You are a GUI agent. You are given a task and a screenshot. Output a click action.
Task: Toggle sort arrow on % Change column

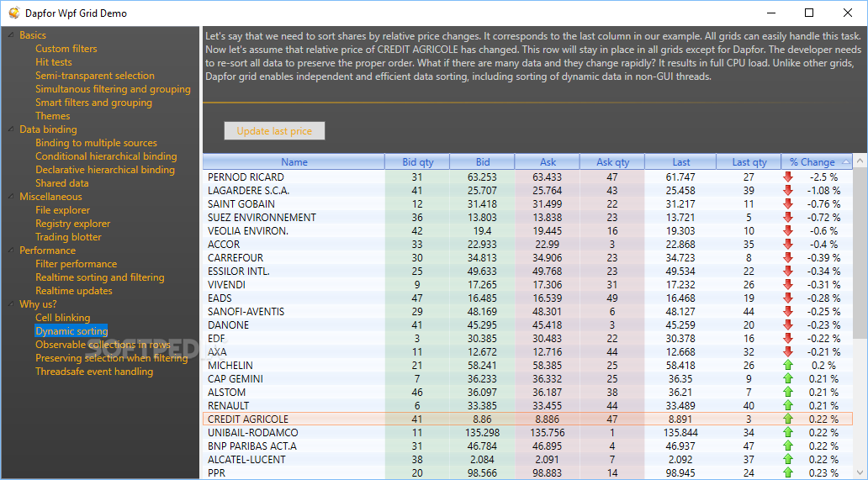pos(845,162)
